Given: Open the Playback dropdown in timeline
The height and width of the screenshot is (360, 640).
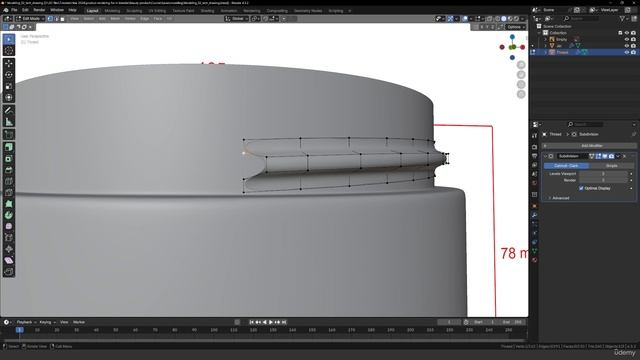Looking at the screenshot, I should 26,322.
